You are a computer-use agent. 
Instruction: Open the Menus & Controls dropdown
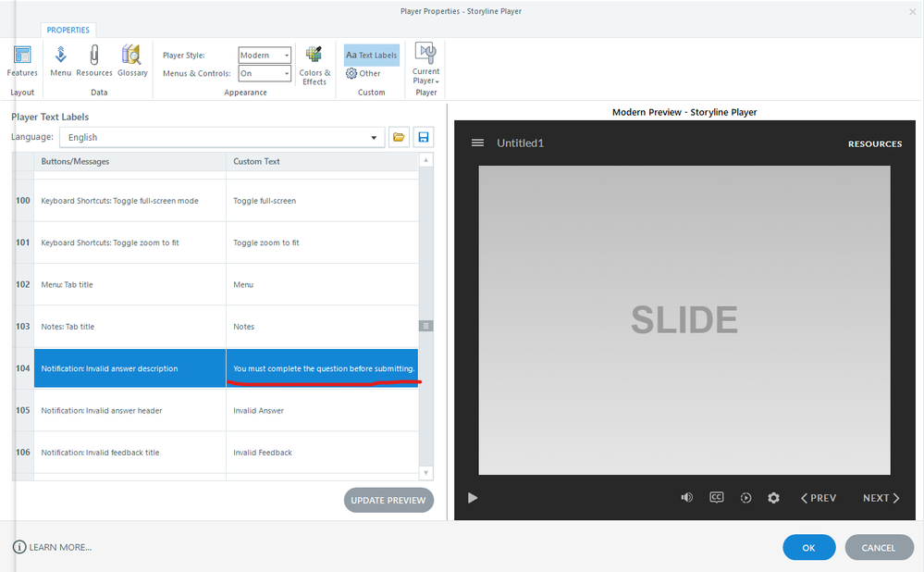[265, 74]
